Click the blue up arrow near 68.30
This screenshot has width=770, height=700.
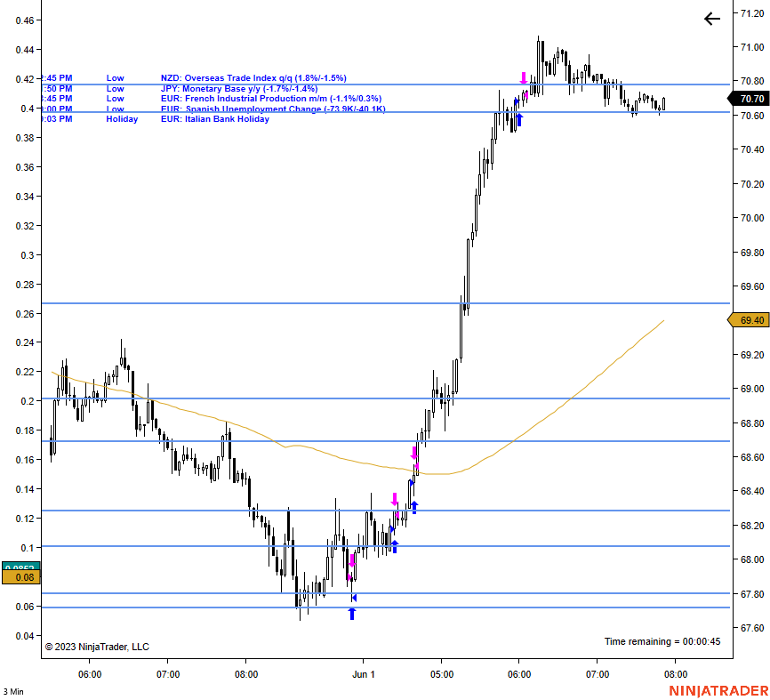tap(414, 508)
